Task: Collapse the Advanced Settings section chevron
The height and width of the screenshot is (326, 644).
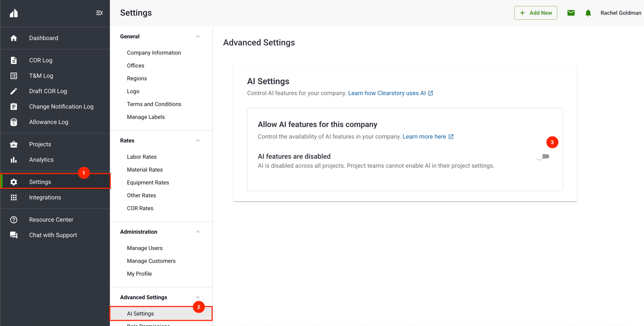Action: pos(198,297)
